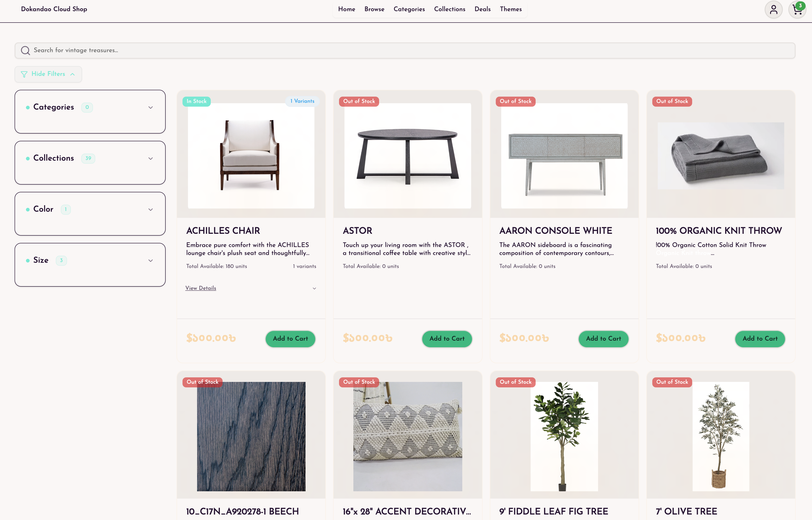
Task: Open the shopping cart icon
Action: pos(797,9)
